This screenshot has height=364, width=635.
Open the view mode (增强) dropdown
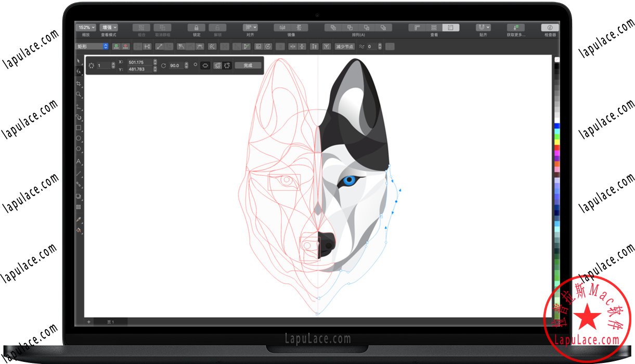coord(109,28)
